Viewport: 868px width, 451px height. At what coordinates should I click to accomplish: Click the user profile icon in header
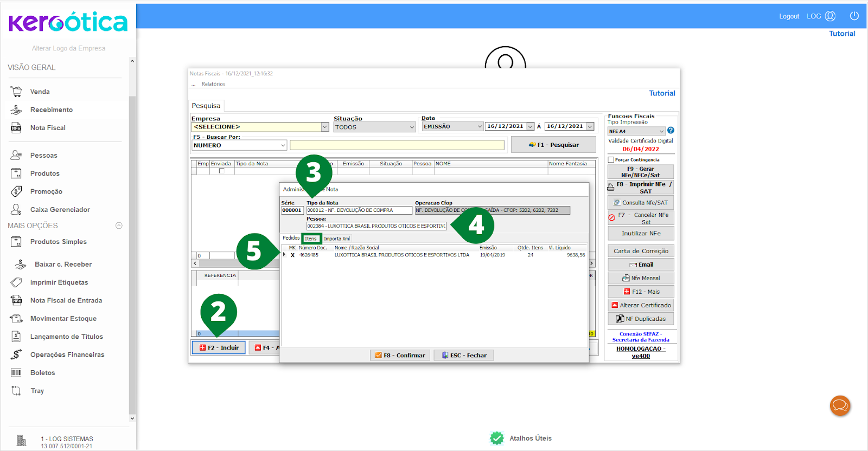click(x=830, y=16)
